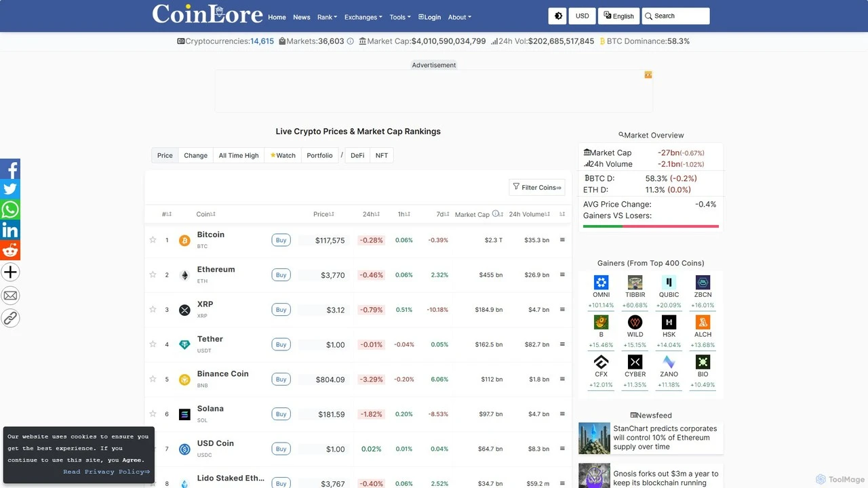Toggle dark mode theme button

[559, 16]
